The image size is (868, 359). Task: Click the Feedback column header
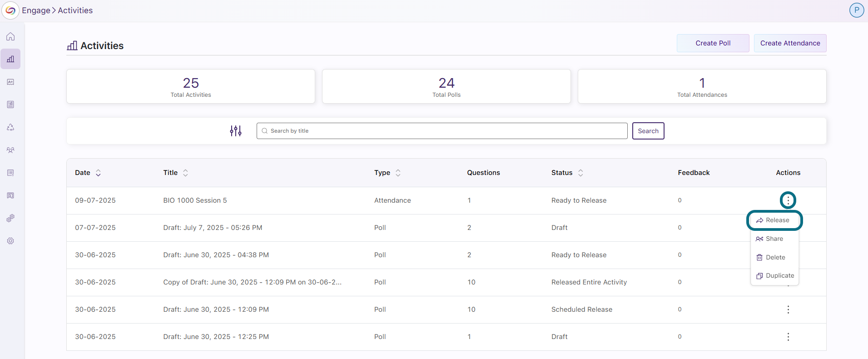tap(694, 173)
